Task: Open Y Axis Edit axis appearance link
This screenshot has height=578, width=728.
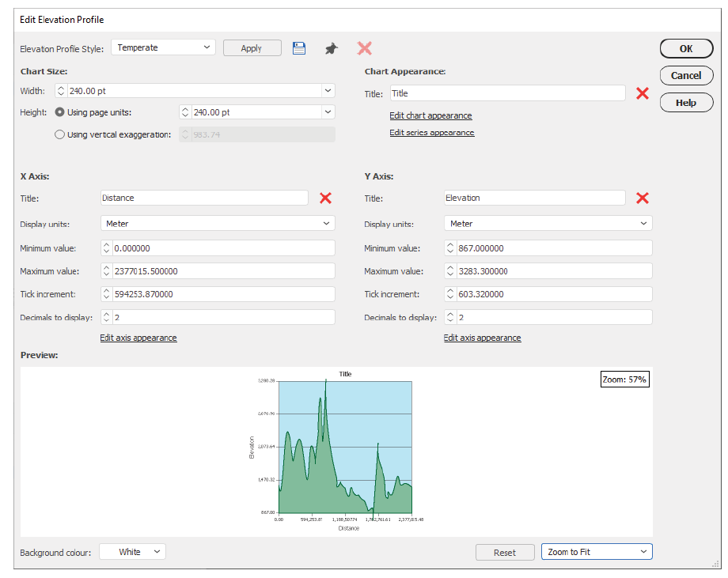Action: (x=482, y=338)
